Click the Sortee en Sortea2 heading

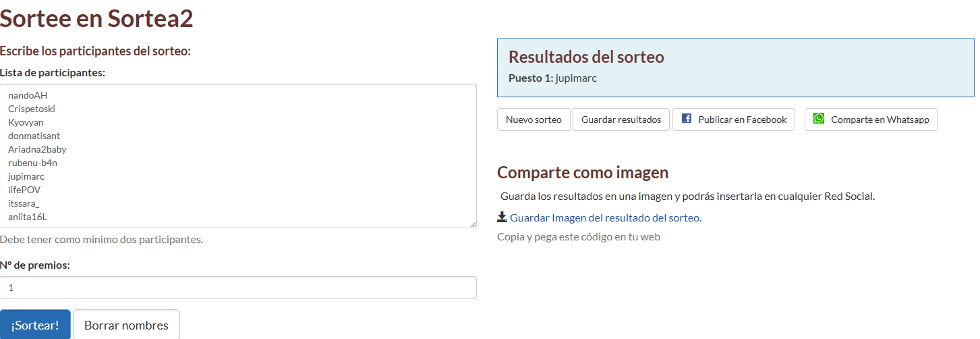96,18
